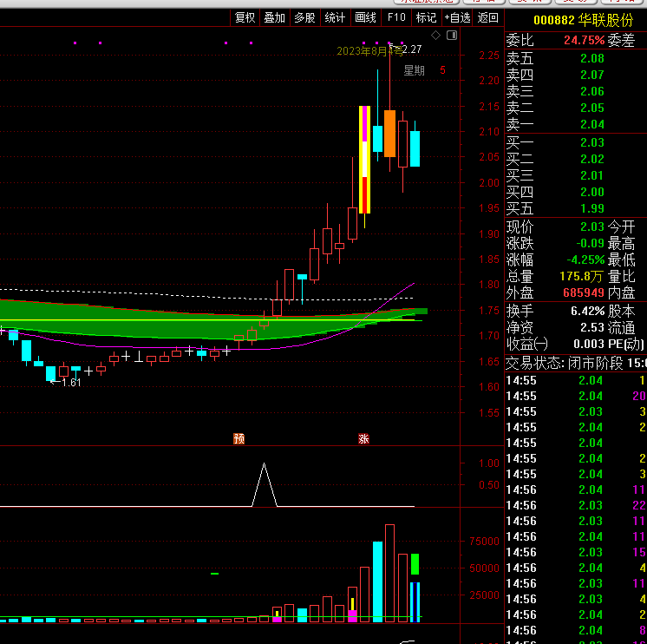Screen dimensions: 647x644
Task: Add the stock to watchlist with +自选
Action: point(457,17)
